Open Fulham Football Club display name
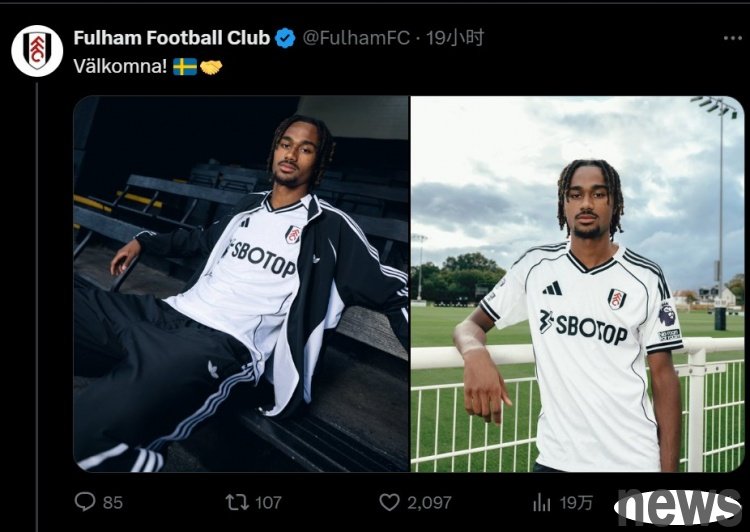 pos(172,38)
